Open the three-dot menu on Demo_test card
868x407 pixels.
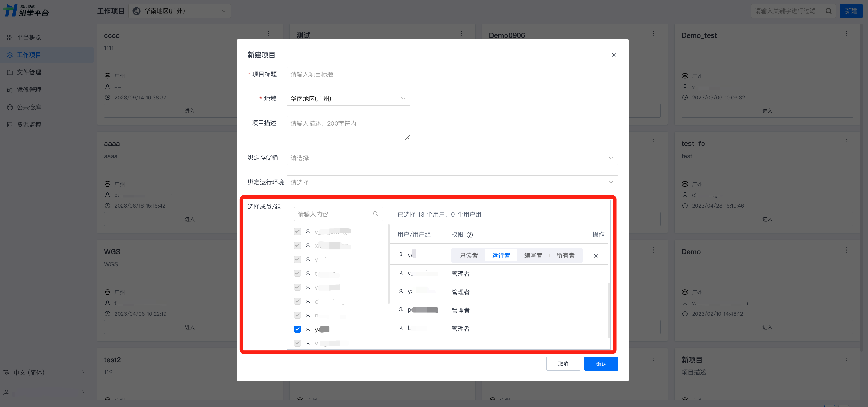tap(846, 34)
